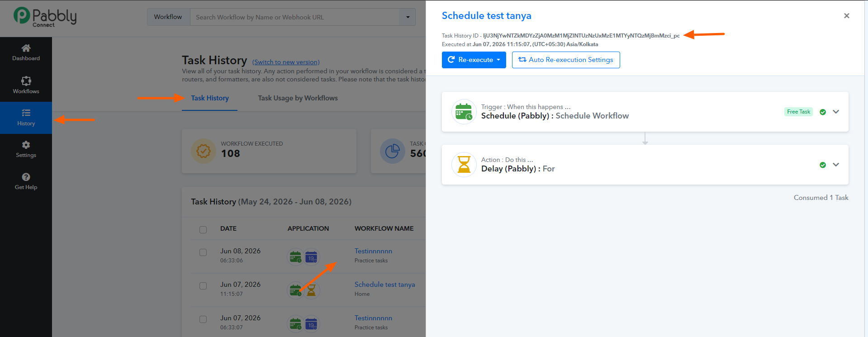The width and height of the screenshot is (868, 337).
Task: Click the Delay (Pabbly) action step icon
Action: point(464,165)
